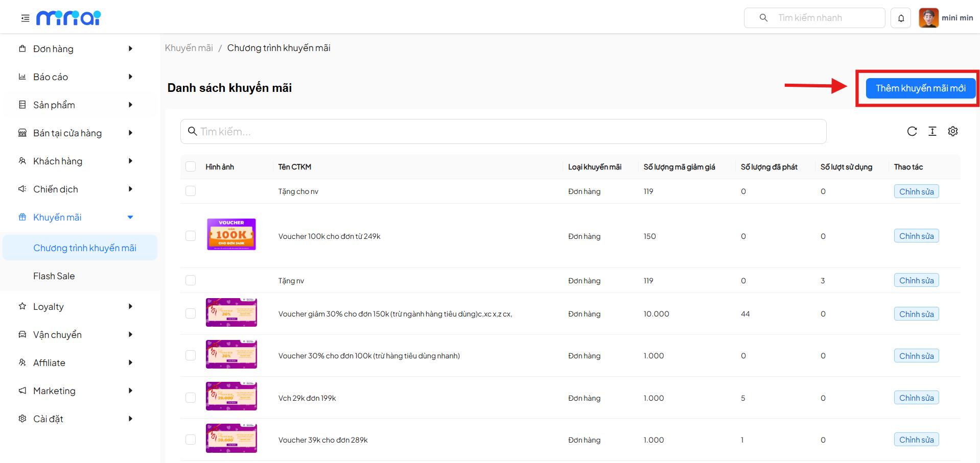Collapse the Khuyến mãi menu arrow
980x463 pixels.
pos(130,217)
